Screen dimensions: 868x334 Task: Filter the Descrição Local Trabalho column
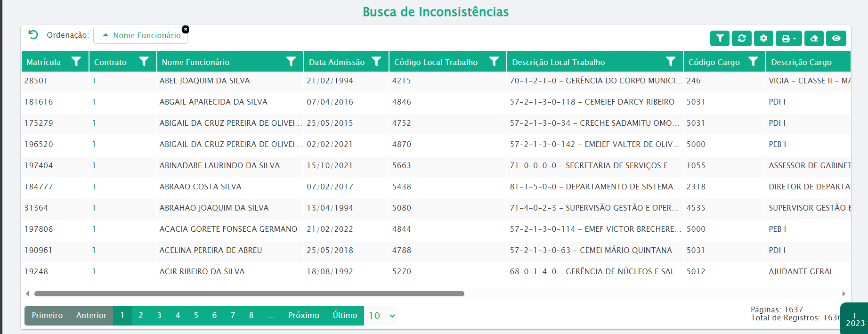671,62
